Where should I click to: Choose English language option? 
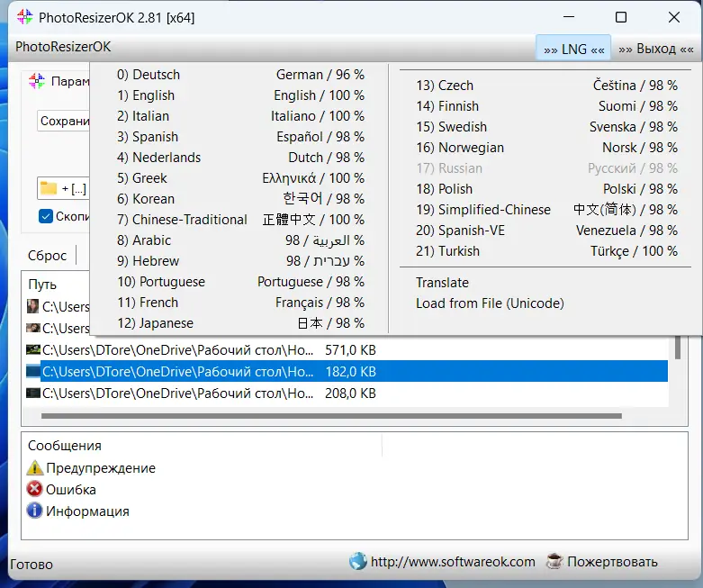tap(240, 95)
